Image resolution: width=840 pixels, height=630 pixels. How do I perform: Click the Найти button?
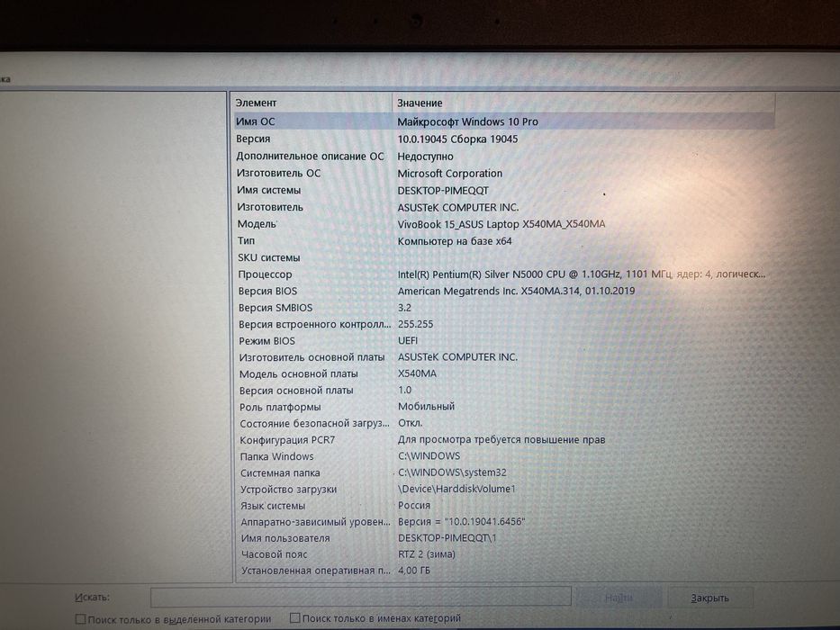click(619, 598)
